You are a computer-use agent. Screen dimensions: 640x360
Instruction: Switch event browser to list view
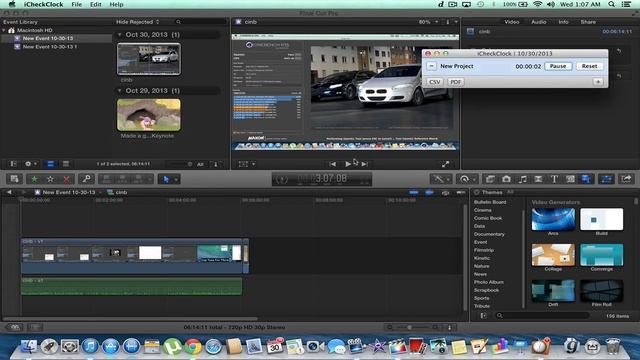click(x=66, y=164)
